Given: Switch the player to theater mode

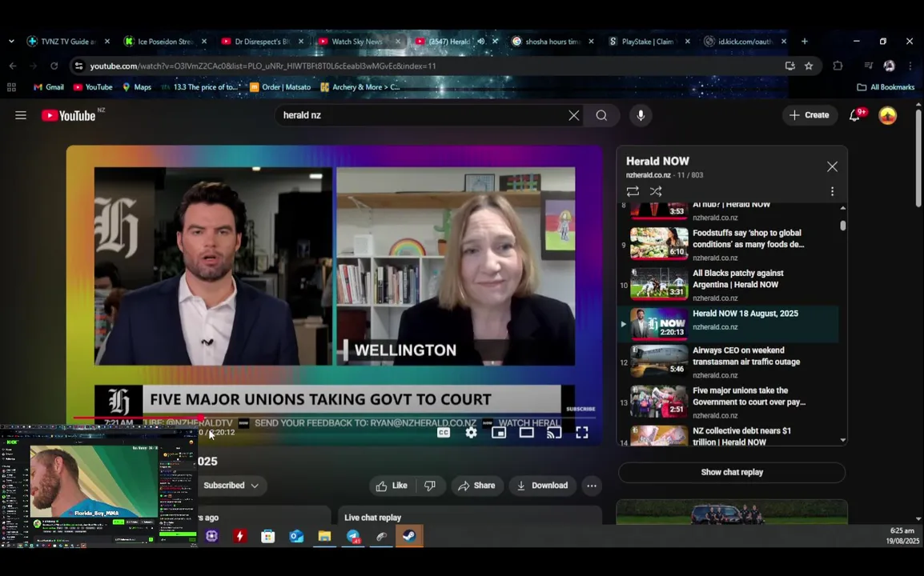Looking at the screenshot, I should pyautogui.click(x=526, y=433).
